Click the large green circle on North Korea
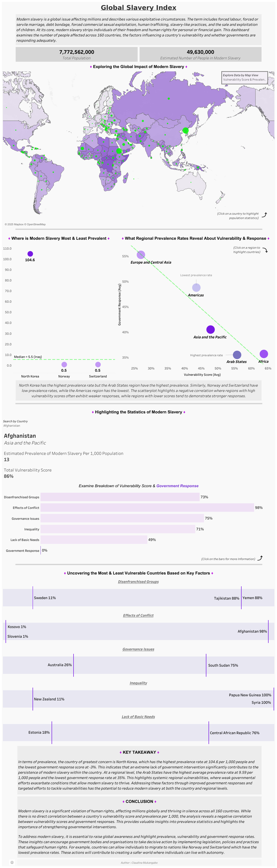Screen dimensions: 277x868 (185, 131)
